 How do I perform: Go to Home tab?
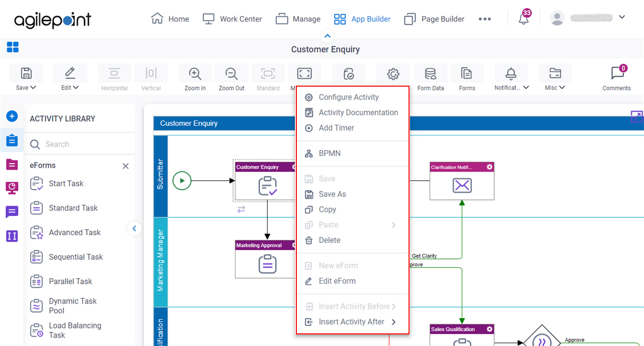pyautogui.click(x=170, y=19)
